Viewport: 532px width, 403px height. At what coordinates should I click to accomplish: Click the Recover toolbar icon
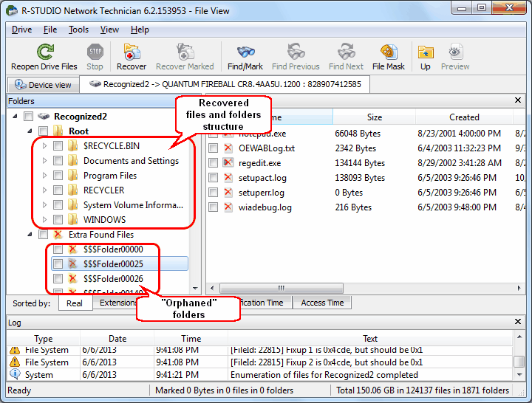pos(132,52)
